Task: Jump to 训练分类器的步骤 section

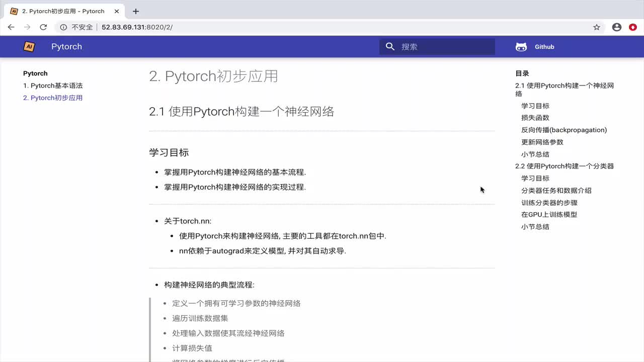Action: click(x=549, y=203)
